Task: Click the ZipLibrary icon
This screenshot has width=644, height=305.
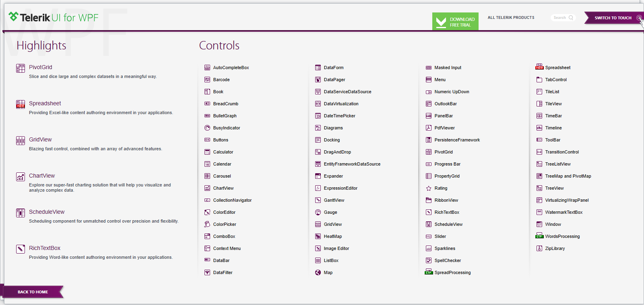Action: point(539,248)
